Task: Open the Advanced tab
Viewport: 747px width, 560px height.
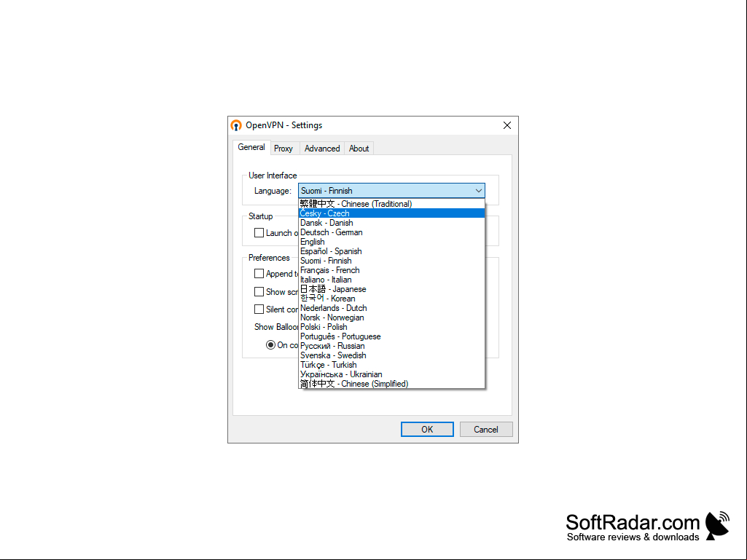Action: point(322,149)
